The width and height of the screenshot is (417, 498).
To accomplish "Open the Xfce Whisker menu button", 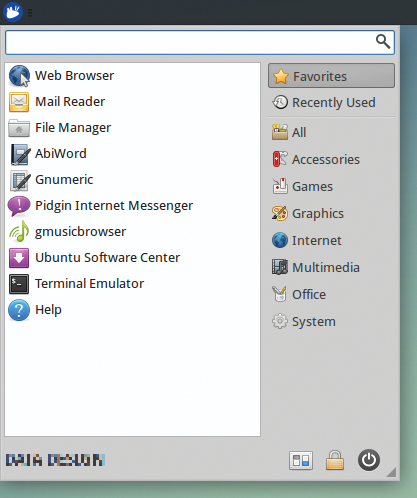I will [x=13, y=12].
